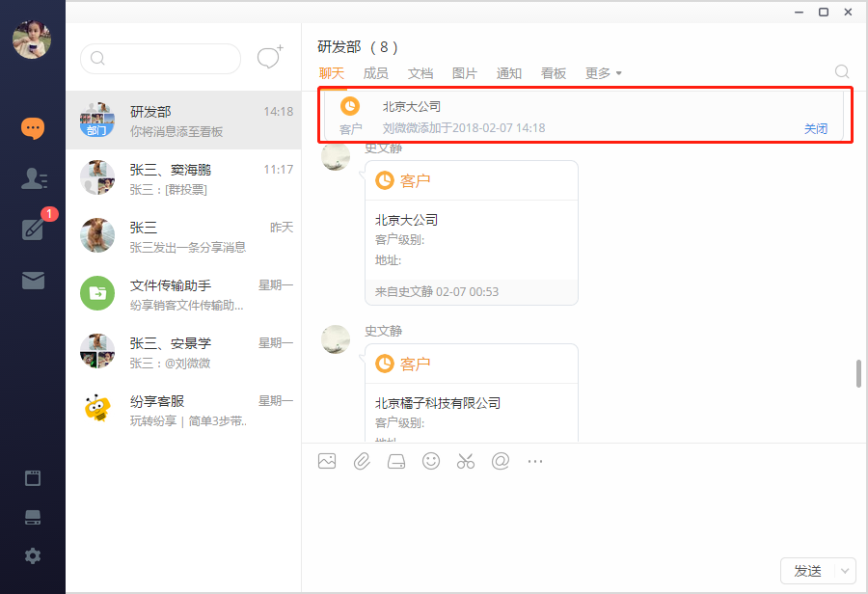Click the pinned customer clock icon
Viewport: 868px width, 594px height.
(350, 106)
